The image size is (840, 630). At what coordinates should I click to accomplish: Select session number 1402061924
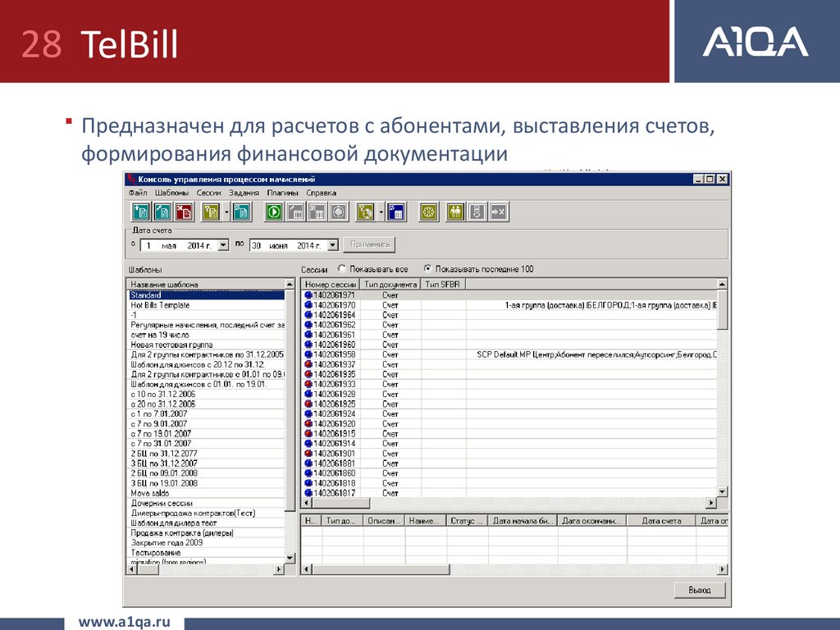pos(334,413)
